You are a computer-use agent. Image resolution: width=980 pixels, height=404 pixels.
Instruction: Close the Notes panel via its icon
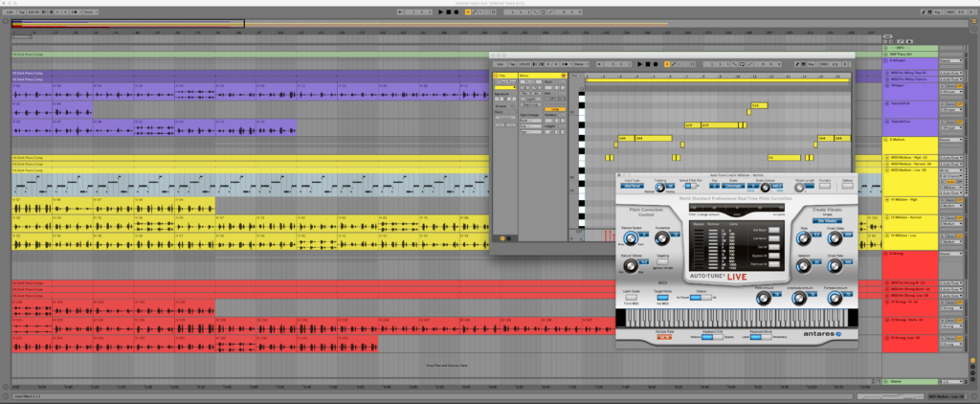563,76
